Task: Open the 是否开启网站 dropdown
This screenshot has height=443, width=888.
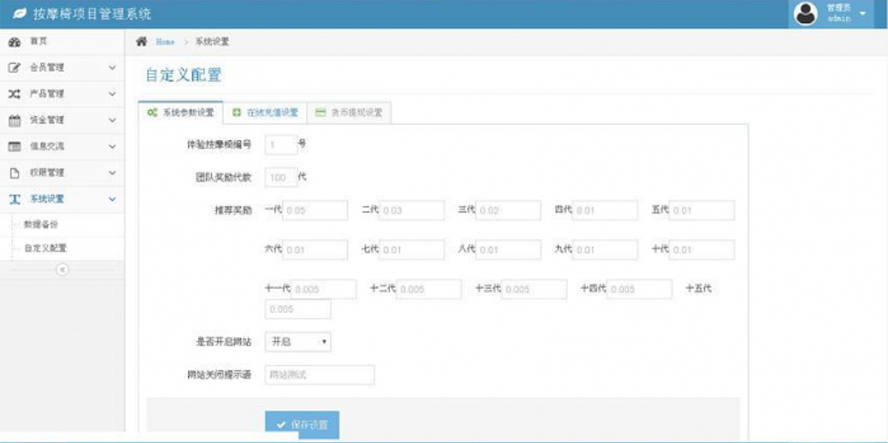Action: tap(298, 342)
